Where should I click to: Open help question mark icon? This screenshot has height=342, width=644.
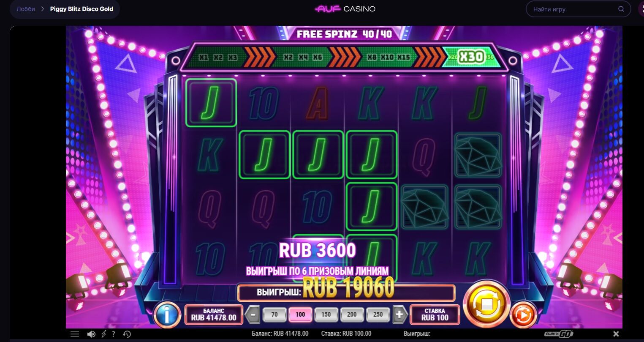pos(114,334)
